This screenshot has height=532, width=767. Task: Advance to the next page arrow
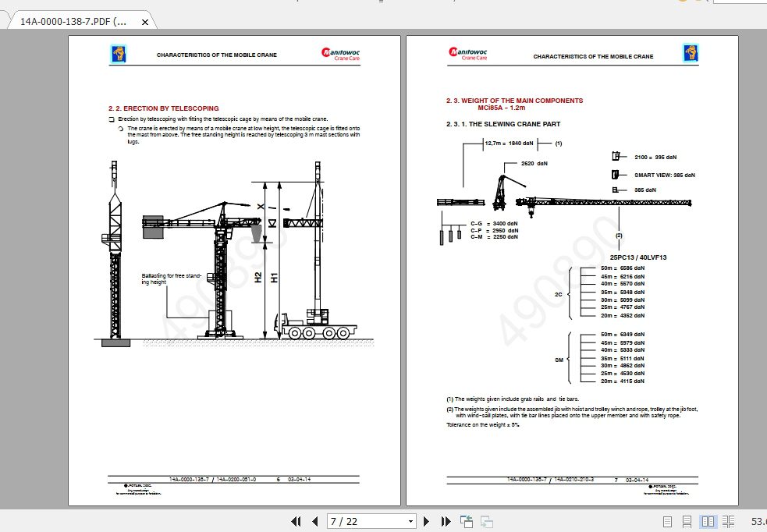pos(426,521)
